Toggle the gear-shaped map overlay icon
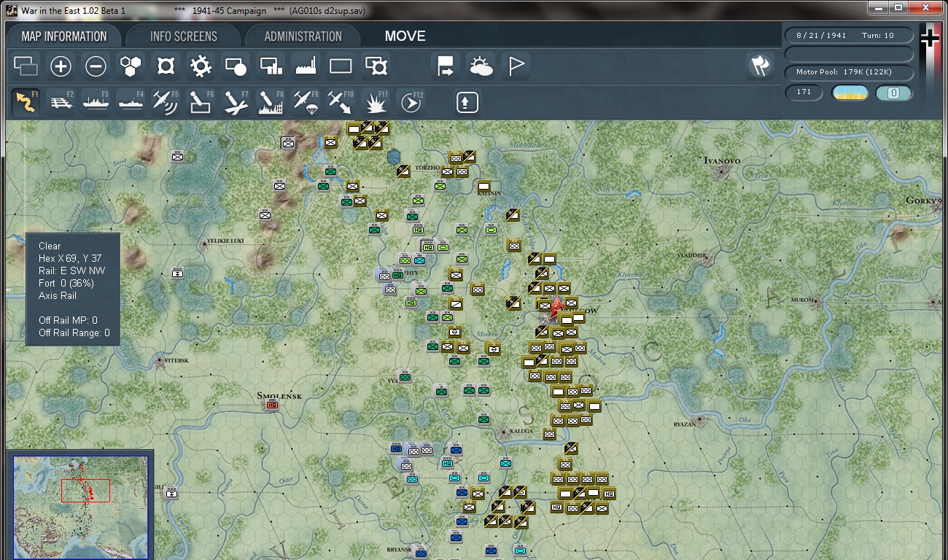This screenshot has height=560, width=948. (x=201, y=66)
